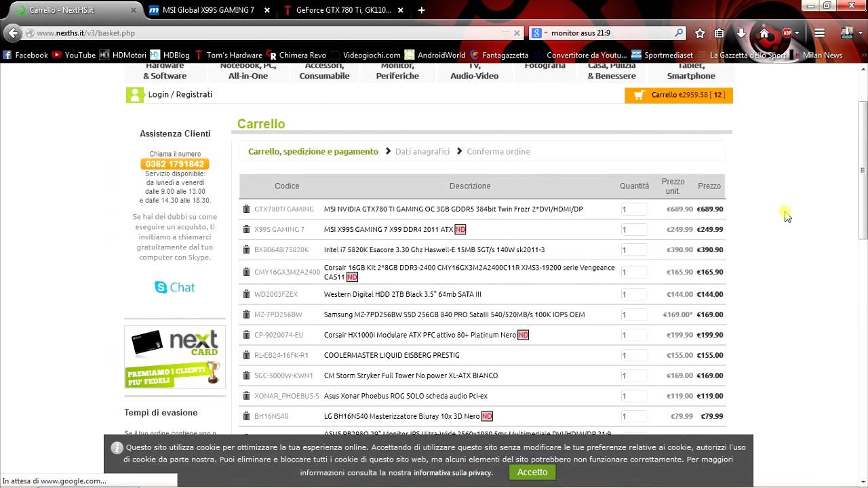Click the search magnifier in search box
This screenshot has height=488, width=868.
coord(679,33)
